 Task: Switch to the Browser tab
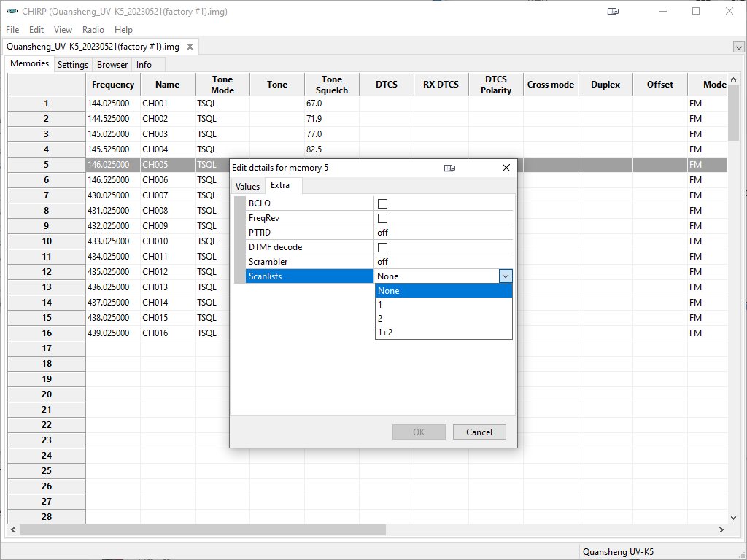coord(112,65)
